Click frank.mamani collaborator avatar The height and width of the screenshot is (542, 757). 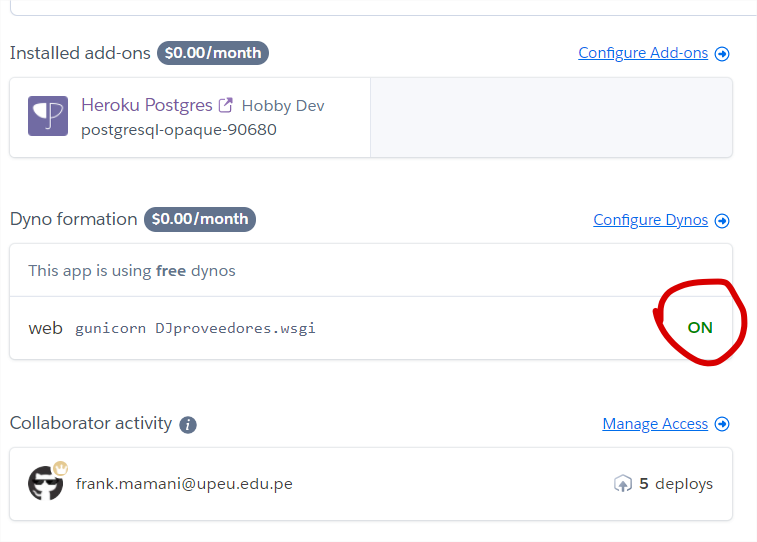point(46,484)
